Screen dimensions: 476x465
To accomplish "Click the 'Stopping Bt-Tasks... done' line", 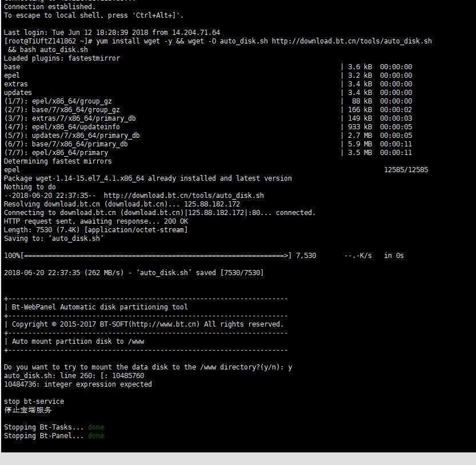I will click(54, 427).
